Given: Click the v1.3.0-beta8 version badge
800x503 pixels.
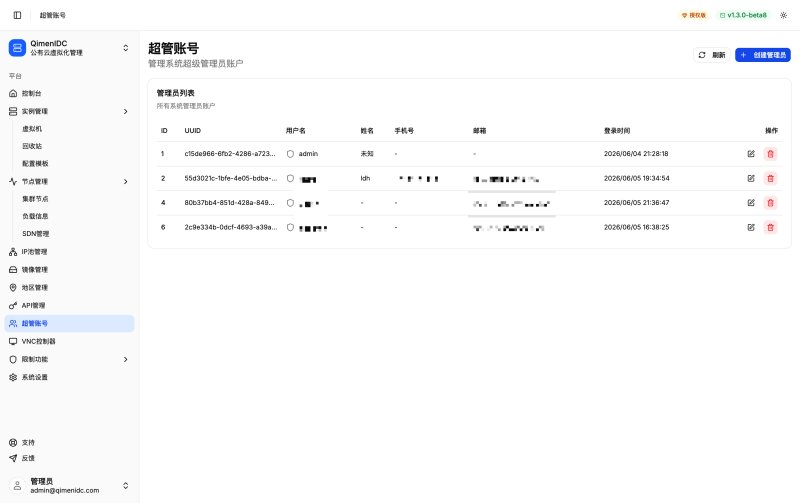Looking at the screenshot, I should click(743, 15).
